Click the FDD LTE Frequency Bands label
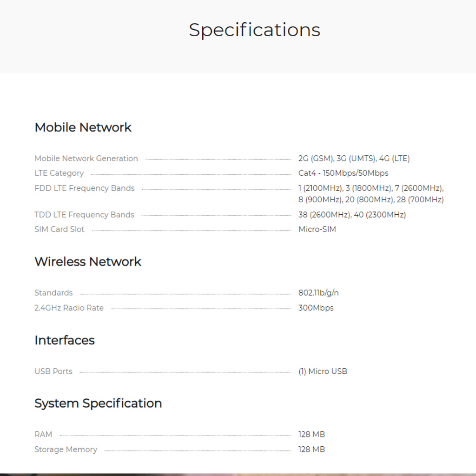 point(85,188)
